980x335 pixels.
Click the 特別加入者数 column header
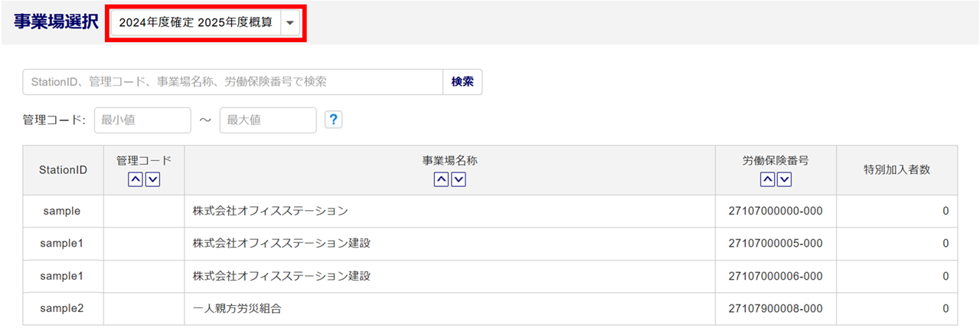point(897,170)
